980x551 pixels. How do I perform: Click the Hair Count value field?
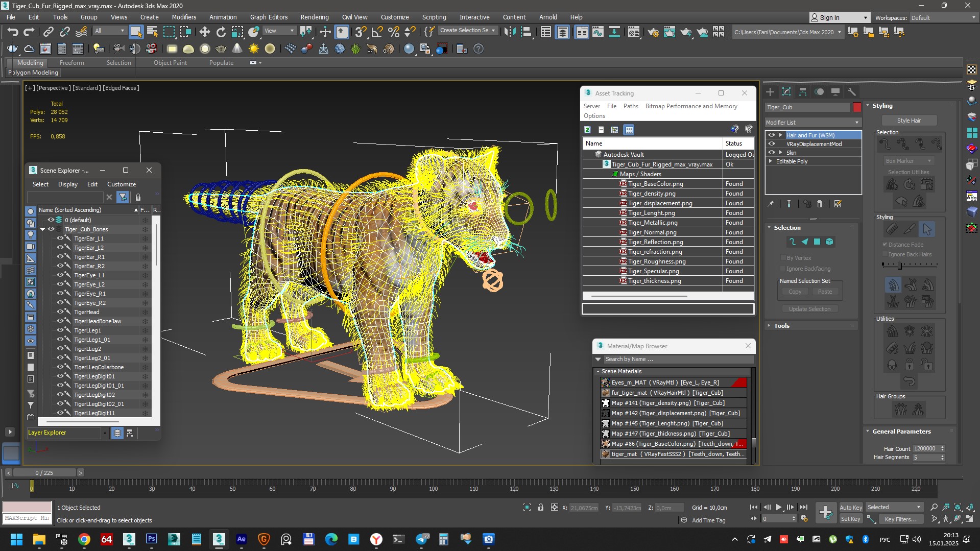pyautogui.click(x=925, y=448)
